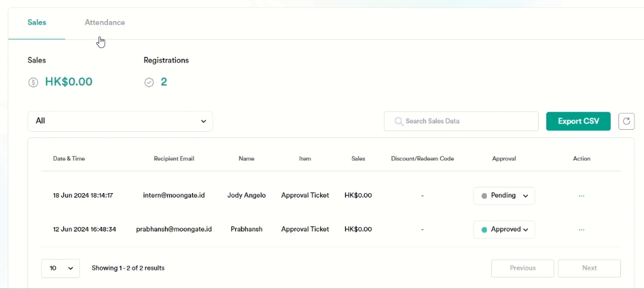
Task: Click the Approval column header
Action: point(503,159)
